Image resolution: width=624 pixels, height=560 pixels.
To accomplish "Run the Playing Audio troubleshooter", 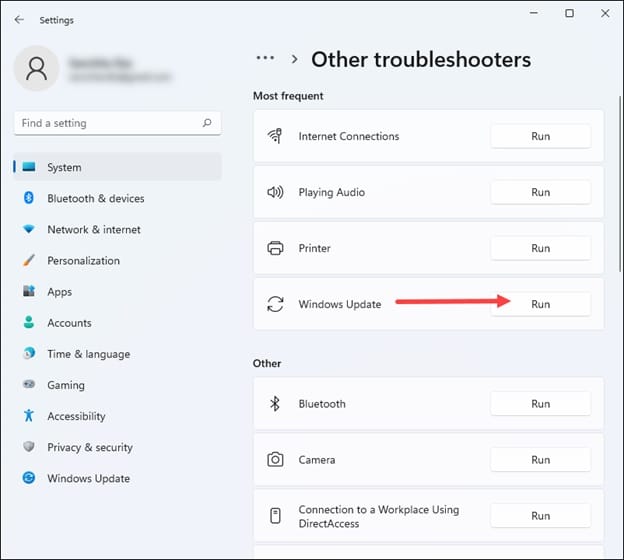I will (x=540, y=192).
